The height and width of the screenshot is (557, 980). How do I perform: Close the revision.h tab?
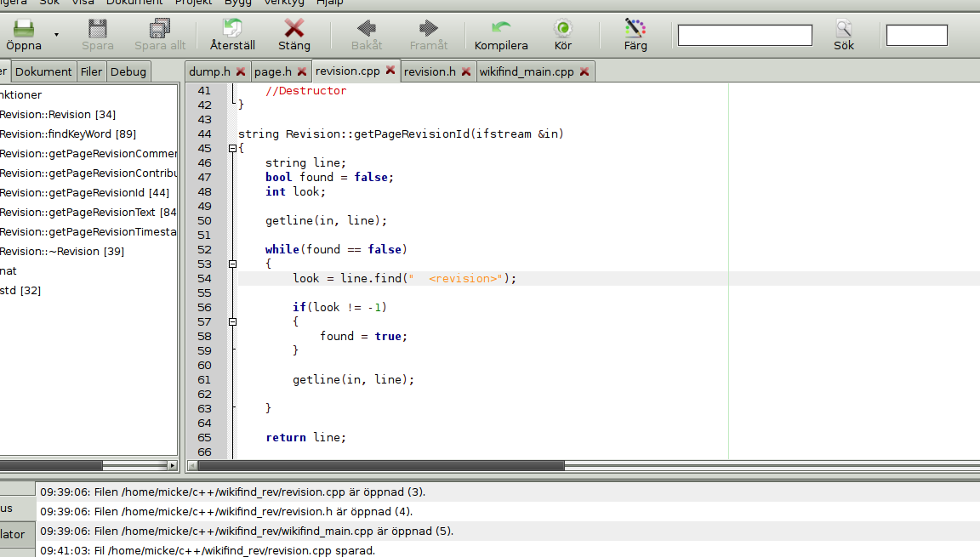tap(466, 71)
